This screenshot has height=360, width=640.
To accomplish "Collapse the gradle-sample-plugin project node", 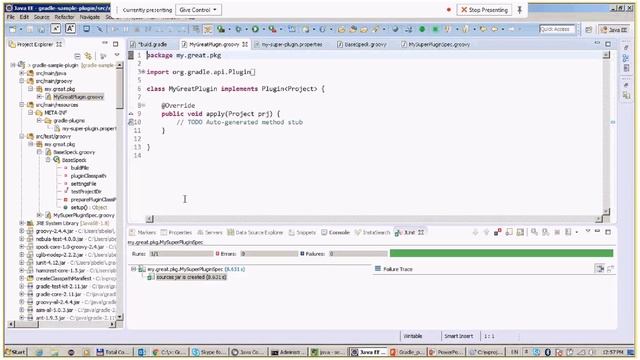I will (x=13, y=65).
